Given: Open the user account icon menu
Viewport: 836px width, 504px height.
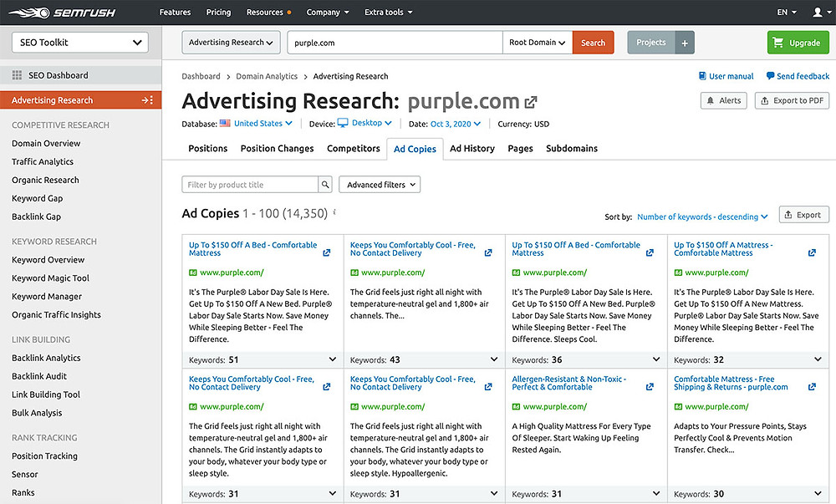Looking at the screenshot, I should 820,12.
